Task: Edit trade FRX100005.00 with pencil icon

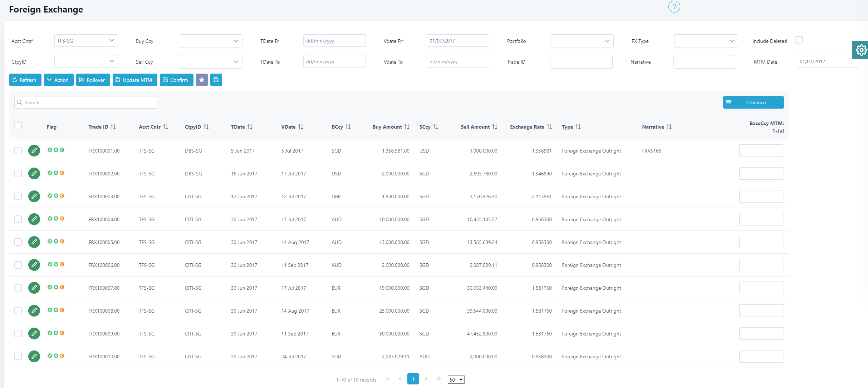Action: coord(34,242)
